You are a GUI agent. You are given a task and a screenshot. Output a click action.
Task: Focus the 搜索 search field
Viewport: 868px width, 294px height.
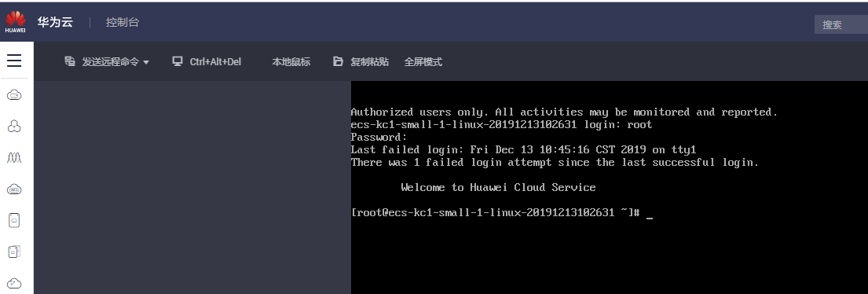click(x=841, y=24)
